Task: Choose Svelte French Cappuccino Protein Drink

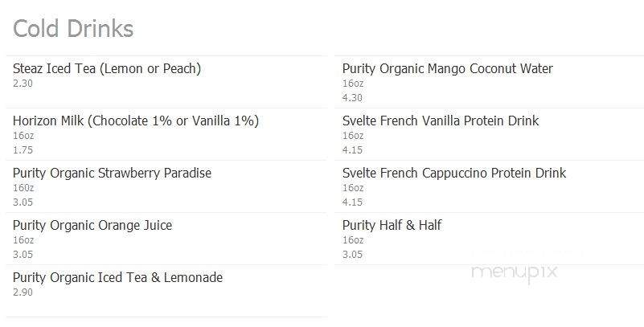Action: coord(454,174)
